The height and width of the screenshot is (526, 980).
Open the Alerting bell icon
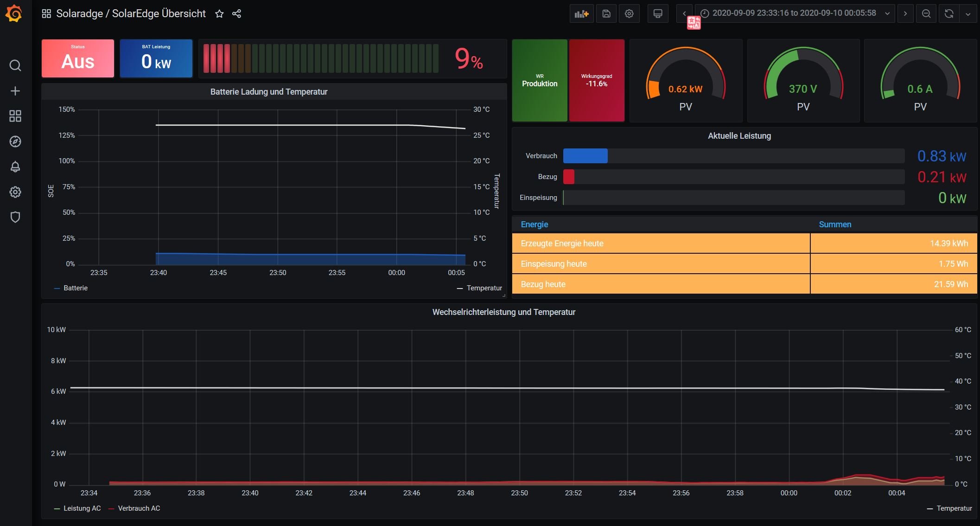[x=15, y=167]
